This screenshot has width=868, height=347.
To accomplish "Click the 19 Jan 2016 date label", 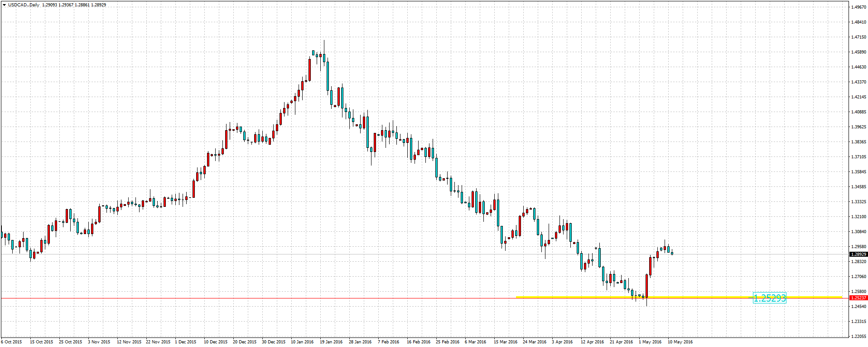I will point(331,342).
